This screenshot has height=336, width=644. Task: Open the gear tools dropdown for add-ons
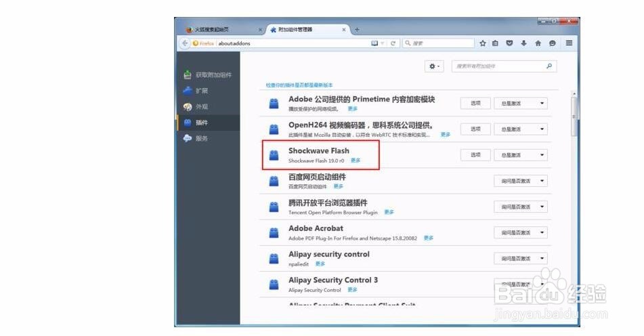point(434,66)
